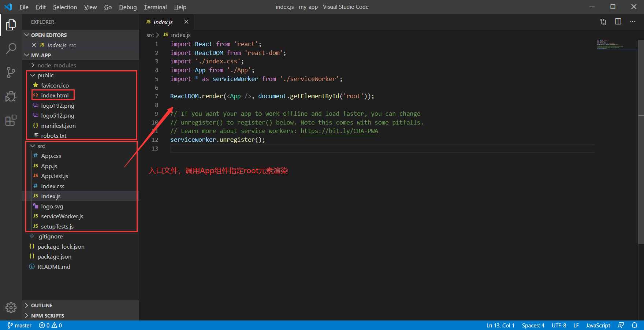The image size is (644, 330).
Task: Open index.html in public folder
Action: click(81, 95)
